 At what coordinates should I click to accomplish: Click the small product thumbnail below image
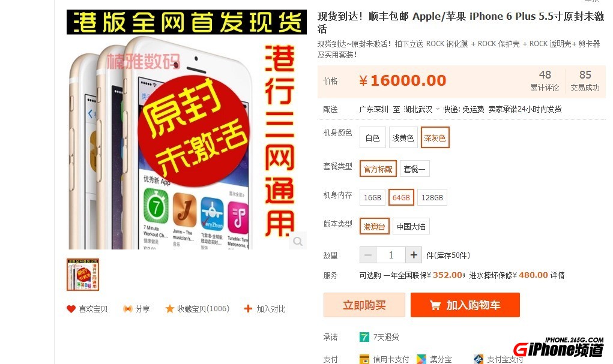tap(83, 275)
